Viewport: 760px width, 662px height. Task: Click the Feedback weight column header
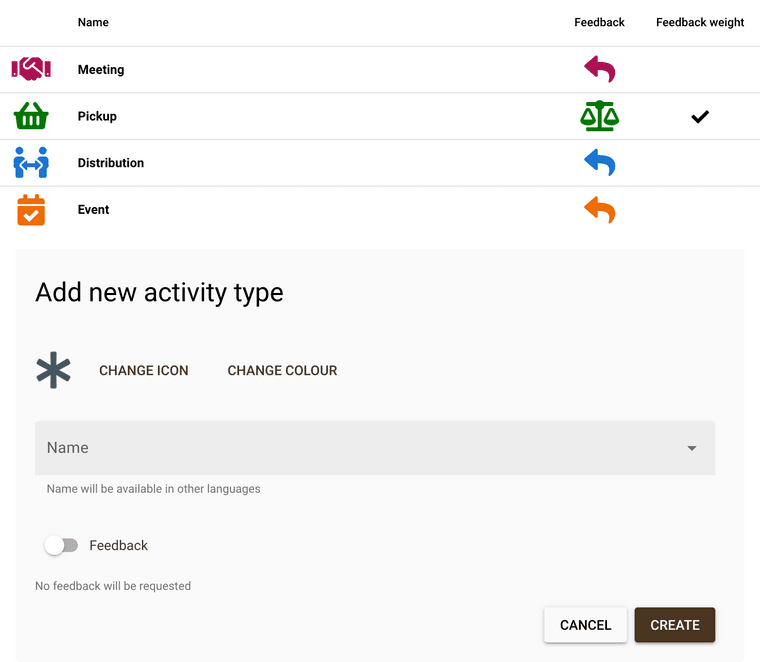pos(699,22)
